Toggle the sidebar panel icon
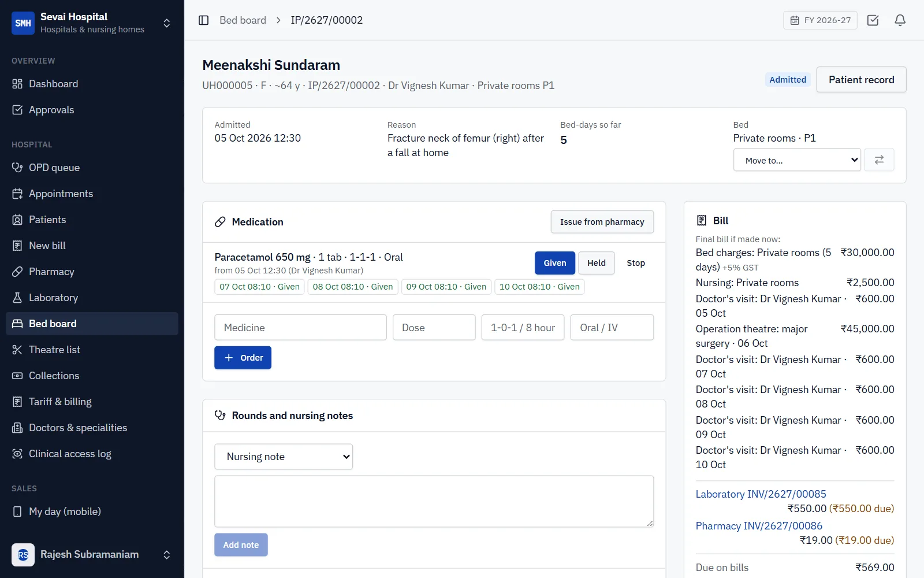Viewport: 924px width, 578px height. 203,20
